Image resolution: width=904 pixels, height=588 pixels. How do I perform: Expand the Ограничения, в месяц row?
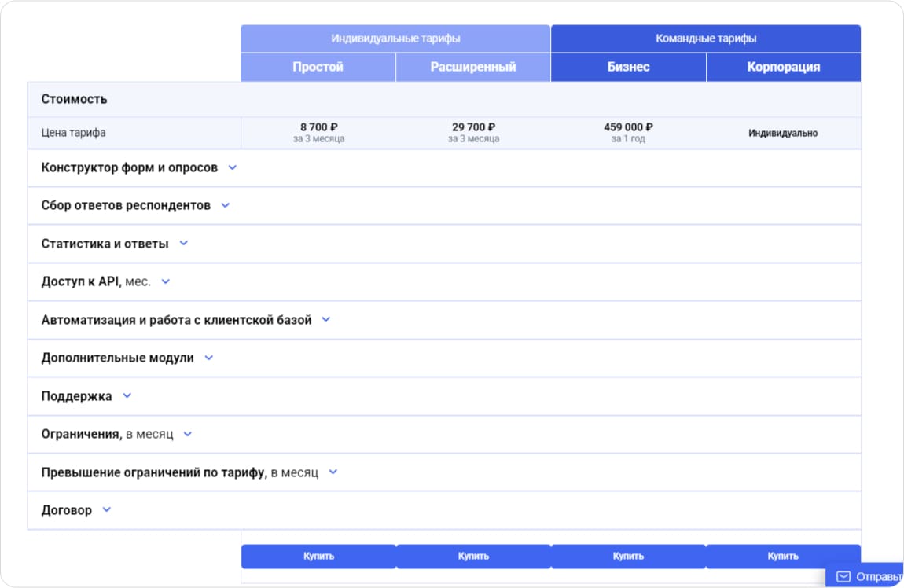point(187,434)
